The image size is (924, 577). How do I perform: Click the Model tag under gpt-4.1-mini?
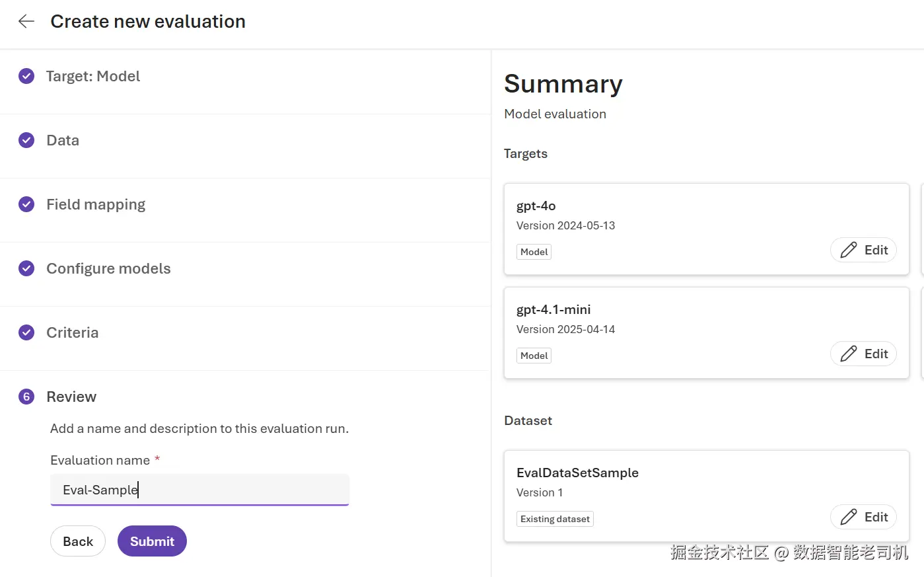(x=534, y=356)
